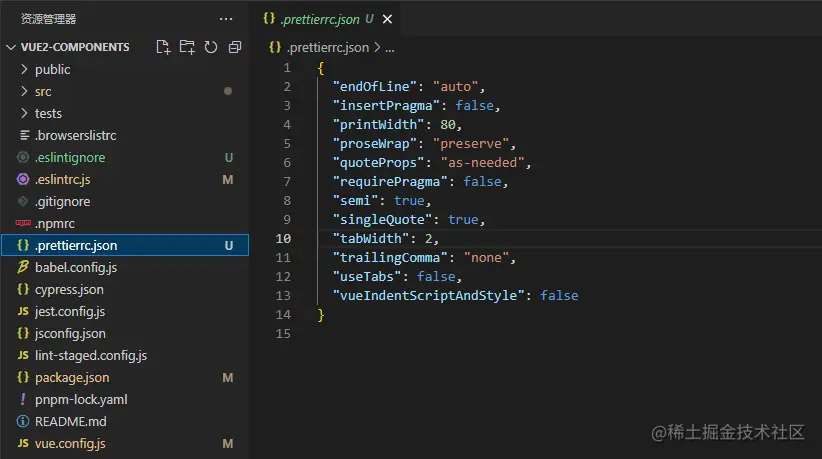This screenshot has height=459, width=822.
Task: Click the 资源管理器 explorer panel title
Action: point(48,19)
